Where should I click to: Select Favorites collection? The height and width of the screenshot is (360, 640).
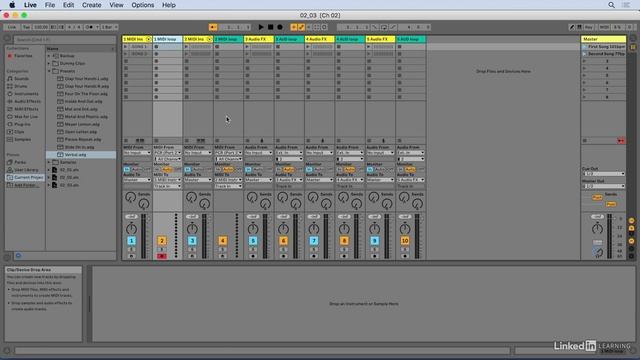click(x=23, y=56)
